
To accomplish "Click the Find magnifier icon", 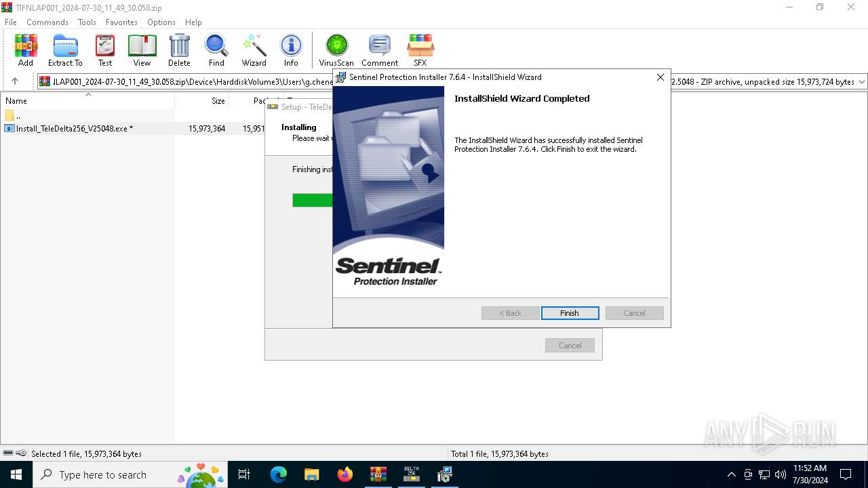I will [216, 50].
